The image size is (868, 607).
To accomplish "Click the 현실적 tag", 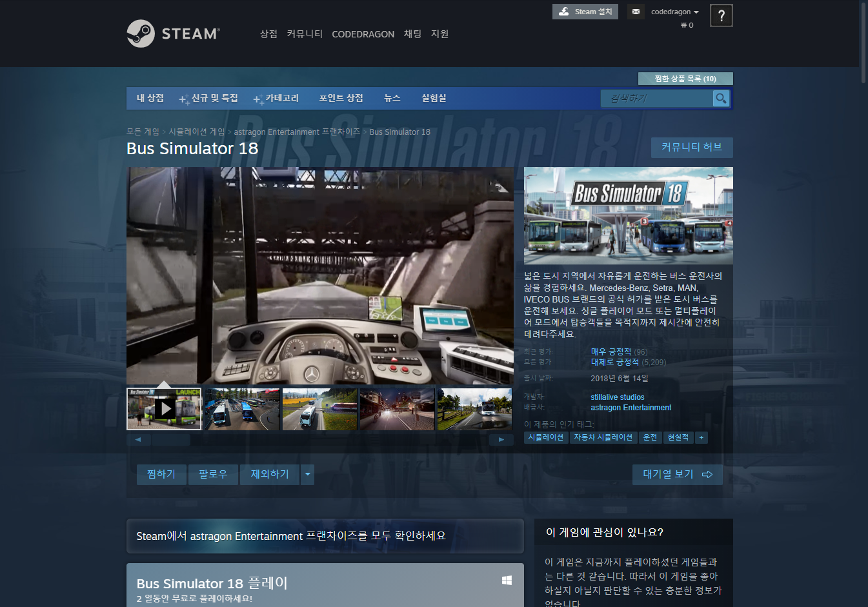I will click(x=678, y=437).
